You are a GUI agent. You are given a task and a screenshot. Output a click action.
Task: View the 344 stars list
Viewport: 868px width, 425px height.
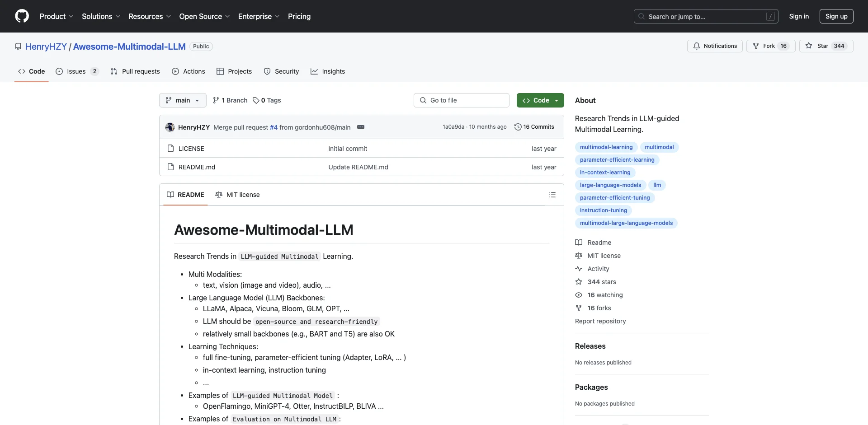point(596,282)
